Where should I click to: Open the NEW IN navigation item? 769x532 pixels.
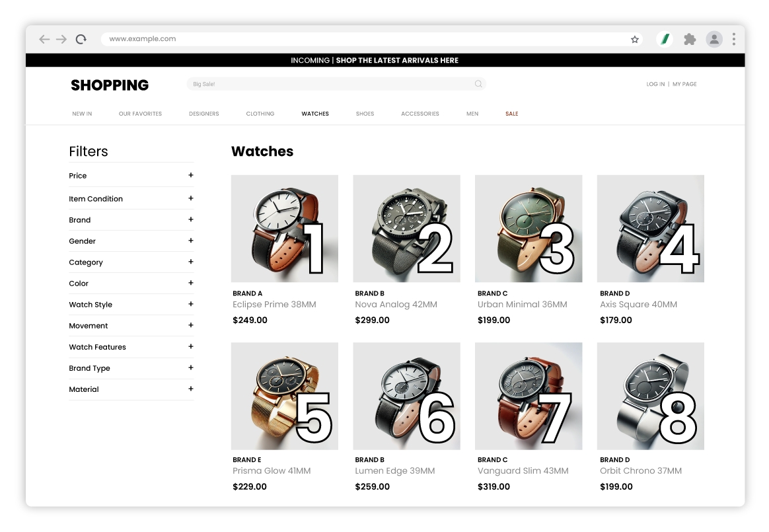click(x=82, y=114)
